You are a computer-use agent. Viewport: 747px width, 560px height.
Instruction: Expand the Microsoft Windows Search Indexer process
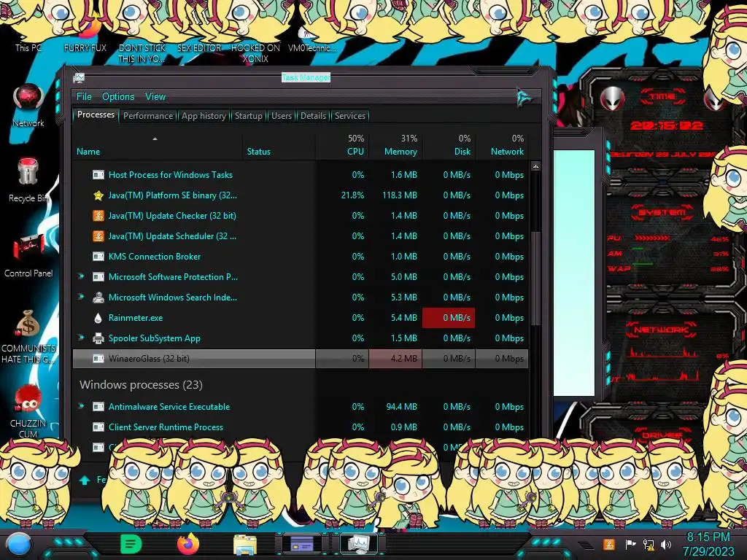tap(81, 297)
